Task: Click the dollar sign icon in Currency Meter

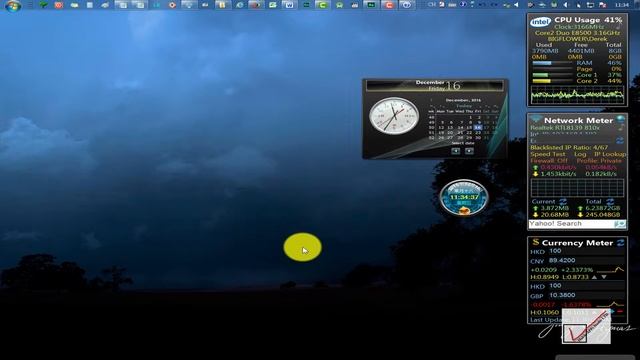Action: [x=536, y=242]
